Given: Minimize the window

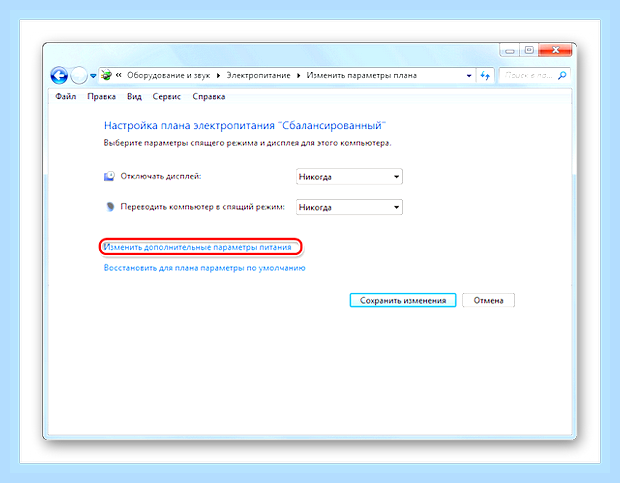Looking at the screenshot, I should pos(510,51).
